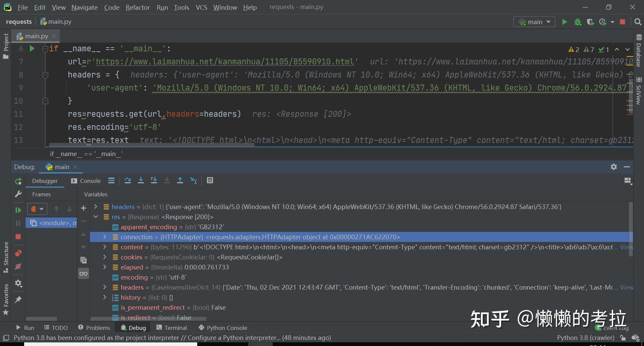
Task: Click the Step Over debugger icon
Action: 128,180
